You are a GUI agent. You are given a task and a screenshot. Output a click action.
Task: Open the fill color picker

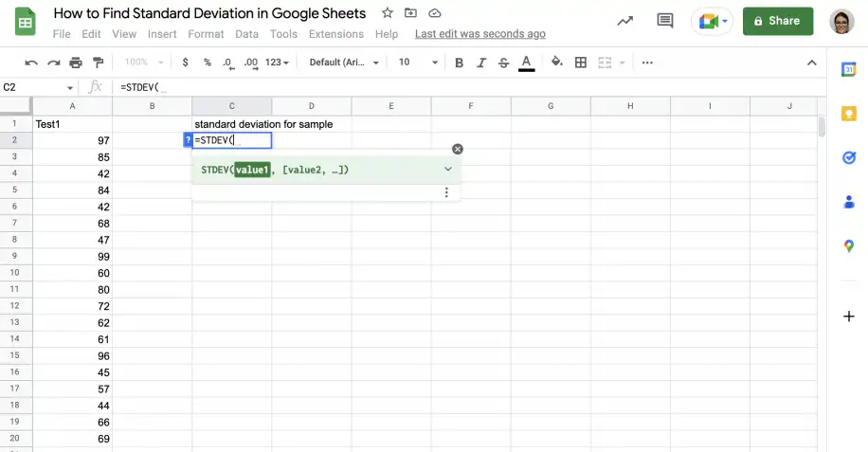pyautogui.click(x=557, y=63)
